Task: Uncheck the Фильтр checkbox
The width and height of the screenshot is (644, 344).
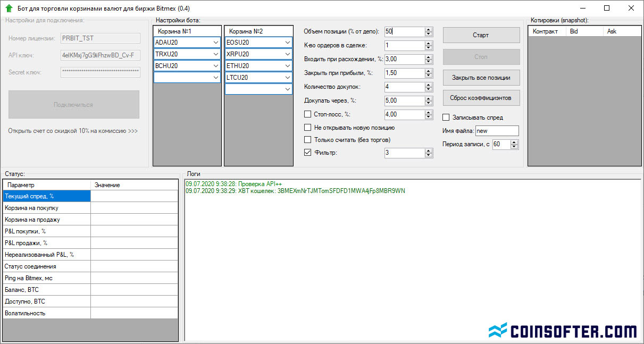Action: [307, 153]
